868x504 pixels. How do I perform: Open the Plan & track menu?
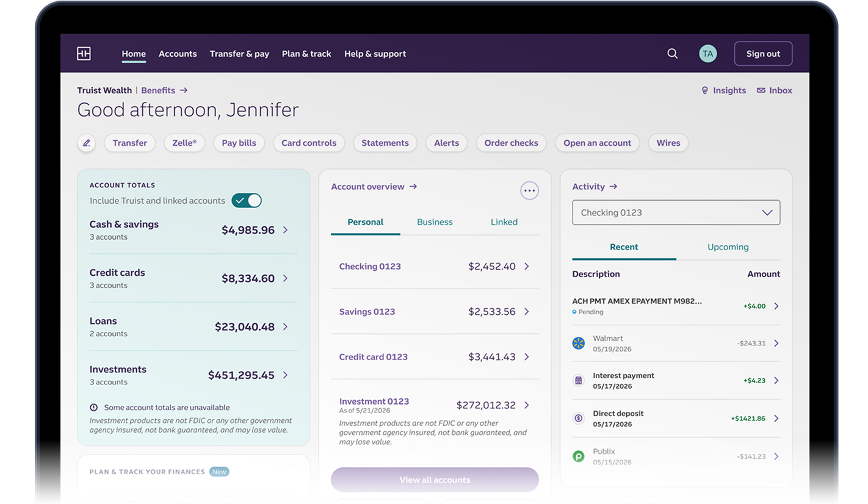306,54
